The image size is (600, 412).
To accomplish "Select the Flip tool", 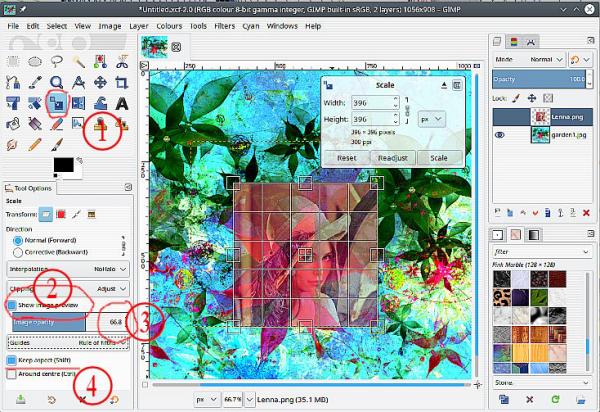I will [x=78, y=103].
